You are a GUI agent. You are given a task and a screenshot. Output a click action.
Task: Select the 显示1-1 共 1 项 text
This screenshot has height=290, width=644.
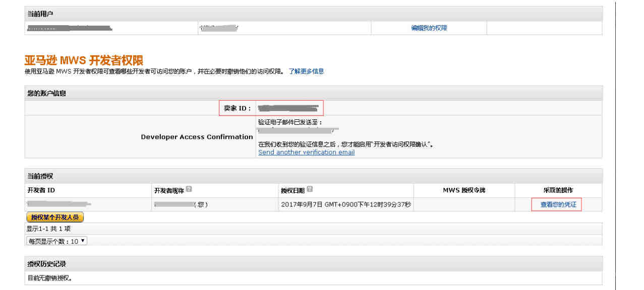click(48, 229)
